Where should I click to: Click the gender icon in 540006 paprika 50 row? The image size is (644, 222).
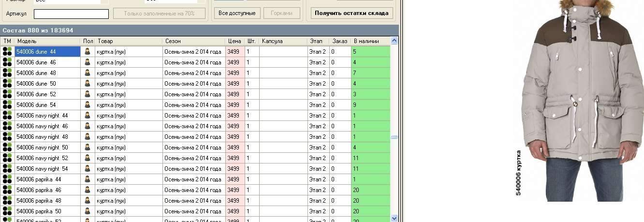88,211
